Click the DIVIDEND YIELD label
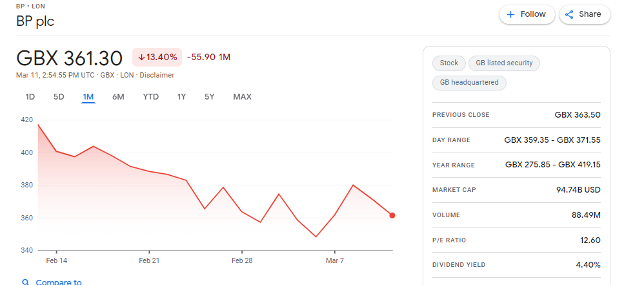 pos(459,265)
